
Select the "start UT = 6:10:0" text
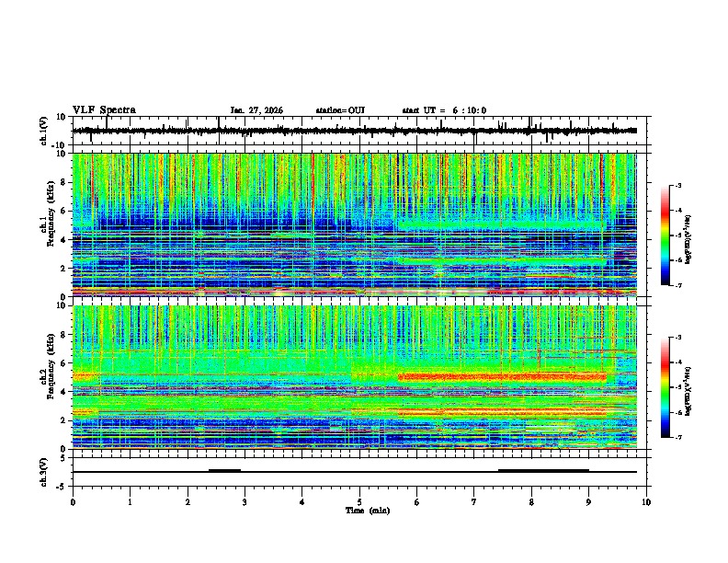coord(444,110)
